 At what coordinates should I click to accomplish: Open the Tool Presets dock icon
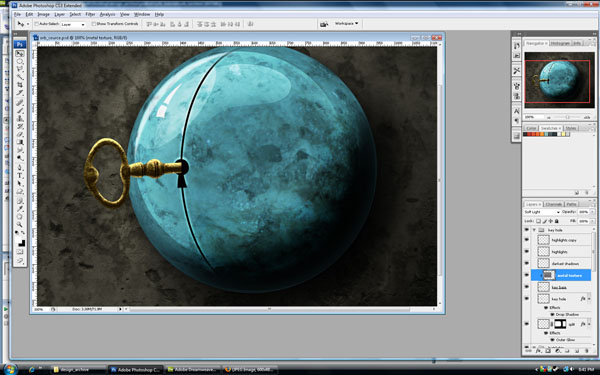coord(517,71)
